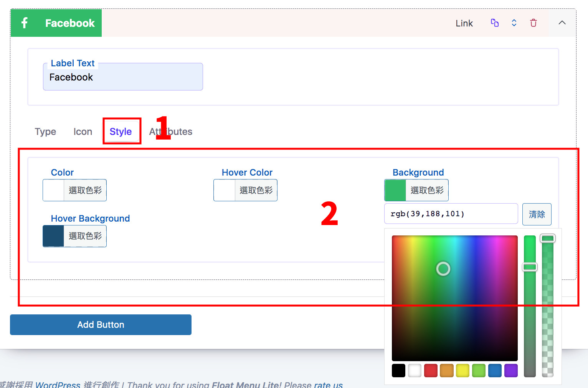
Task: Choose the purple palette swatch
Action: tap(511, 371)
